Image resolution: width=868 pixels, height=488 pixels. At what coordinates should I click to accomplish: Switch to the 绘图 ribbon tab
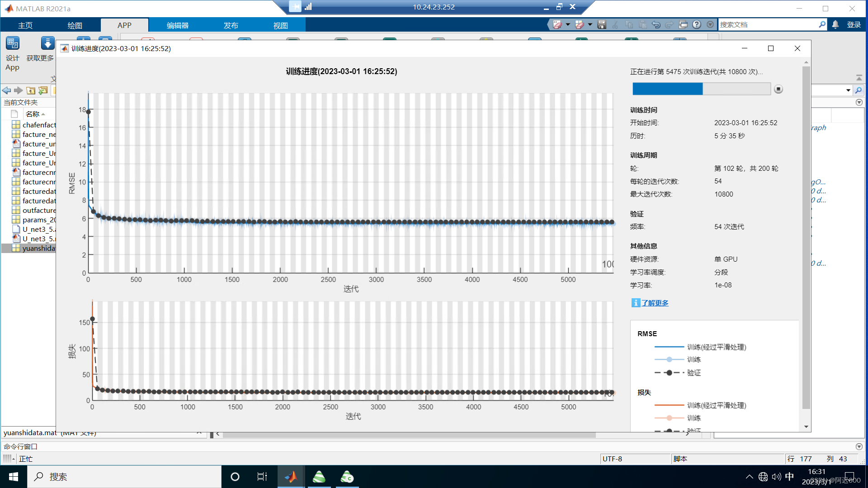(75, 25)
